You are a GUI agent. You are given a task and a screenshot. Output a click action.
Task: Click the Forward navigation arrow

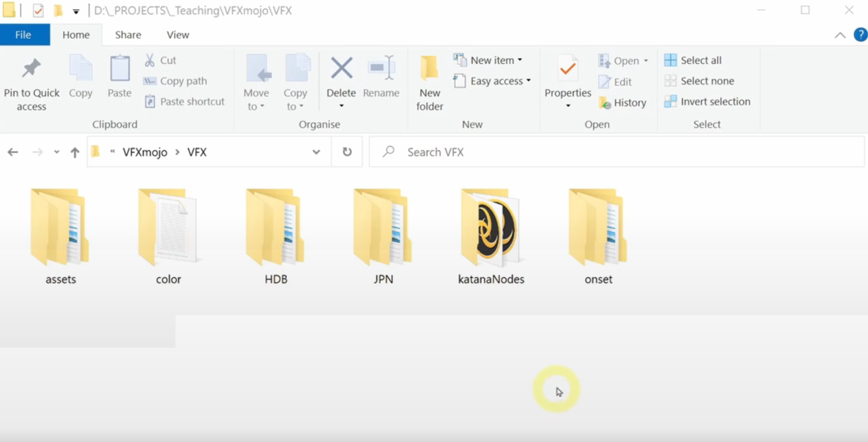37,152
